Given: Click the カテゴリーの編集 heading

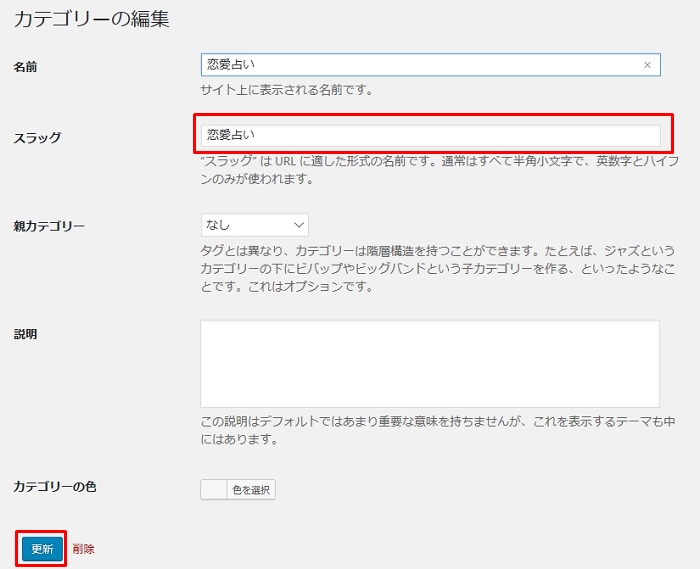Looking at the screenshot, I should click(x=92, y=19).
